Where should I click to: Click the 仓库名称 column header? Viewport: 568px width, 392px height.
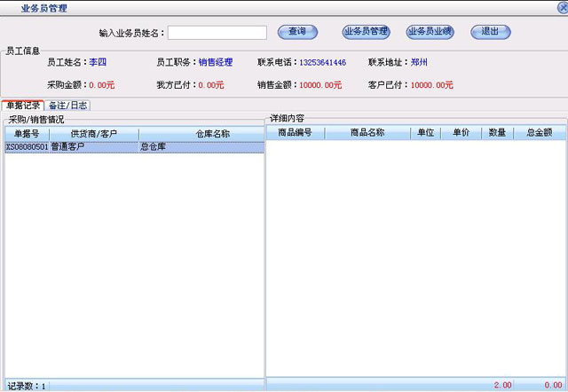click(212, 134)
